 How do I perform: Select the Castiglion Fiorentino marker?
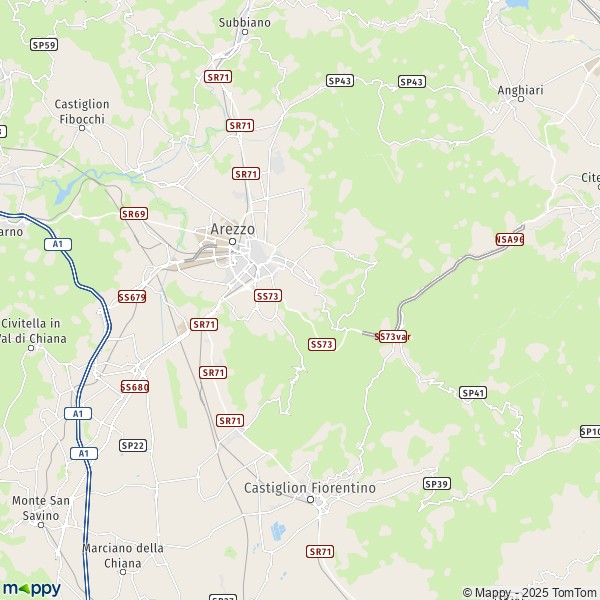point(311,499)
